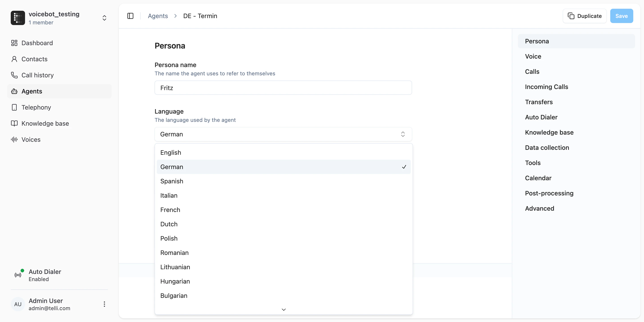Open the Contacts section
The width and height of the screenshot is (644, 322).
pyautogui.click(x=34, y=59)
